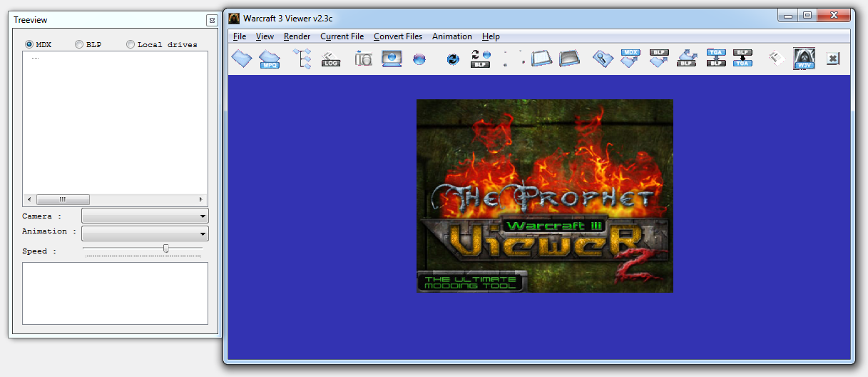Click the Warcraft III Viewer splash image
The image size is (868, 377).
coord(545,196)
